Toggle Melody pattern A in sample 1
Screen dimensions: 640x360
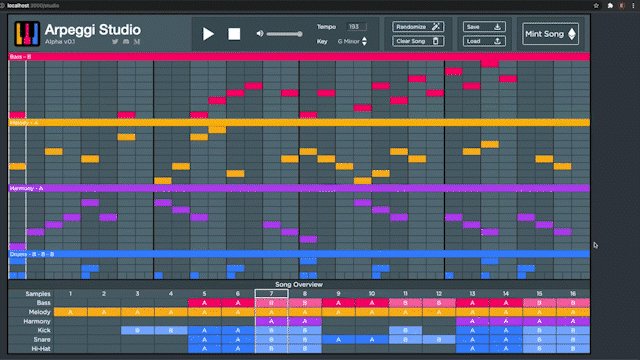click(70, 312)
